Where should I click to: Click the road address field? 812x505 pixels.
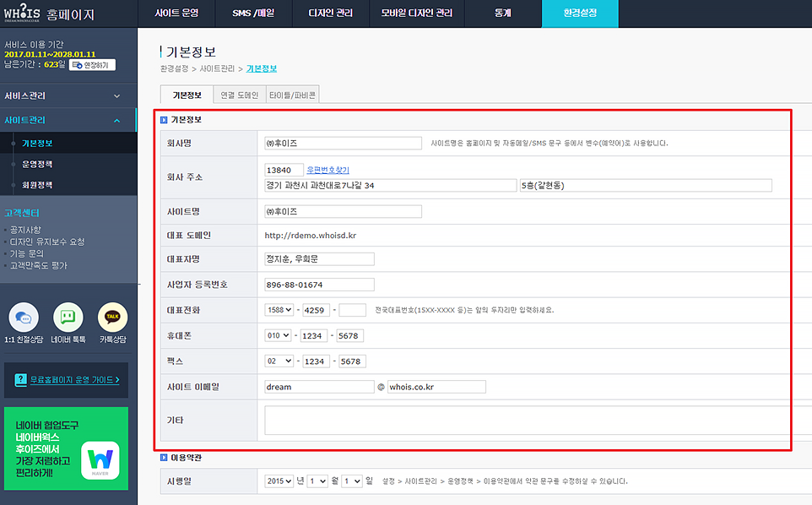[391, 186]
